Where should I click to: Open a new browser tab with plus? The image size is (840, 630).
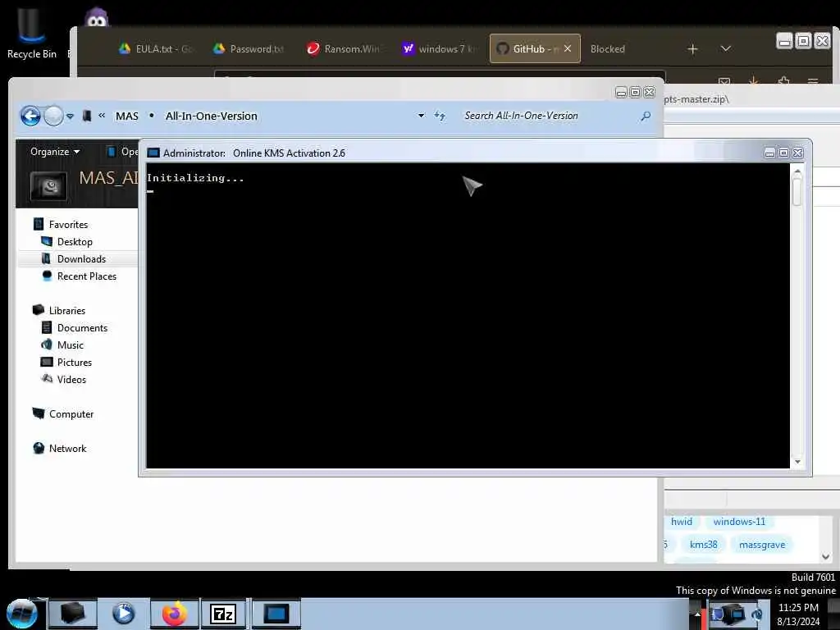click(x=692, y=49)
